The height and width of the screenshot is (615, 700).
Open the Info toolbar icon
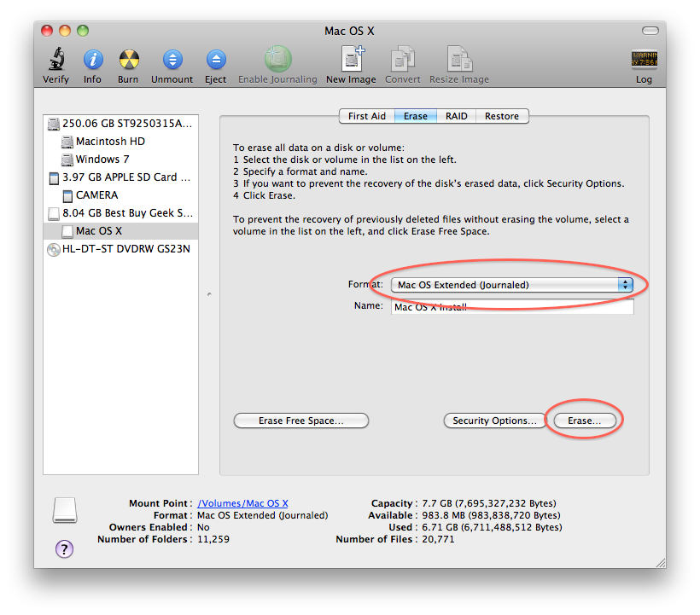click(x=93, y=60)
